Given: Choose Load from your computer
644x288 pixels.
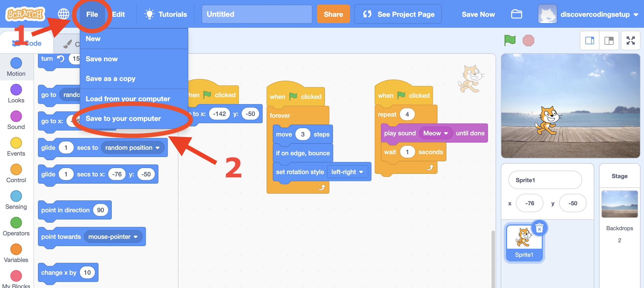Looking at the screenshot, I should pyautogui.click(x=134, y=99).
